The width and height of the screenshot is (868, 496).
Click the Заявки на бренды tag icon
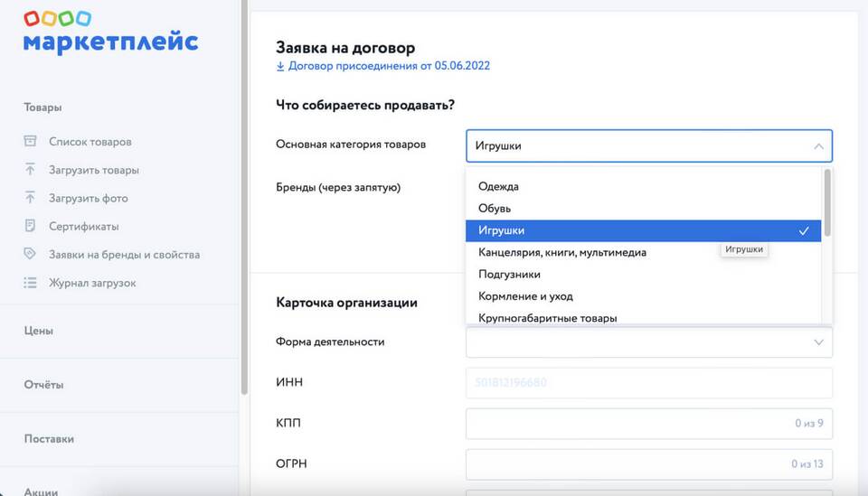[x=30, y=255]
